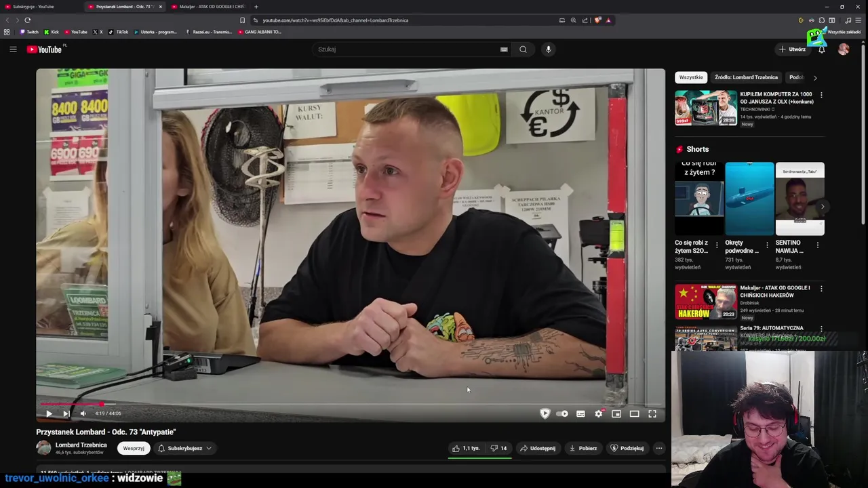868x488 pixels.
Task: Open the YouTube guide hamburger menu
Action: point(13,49)
